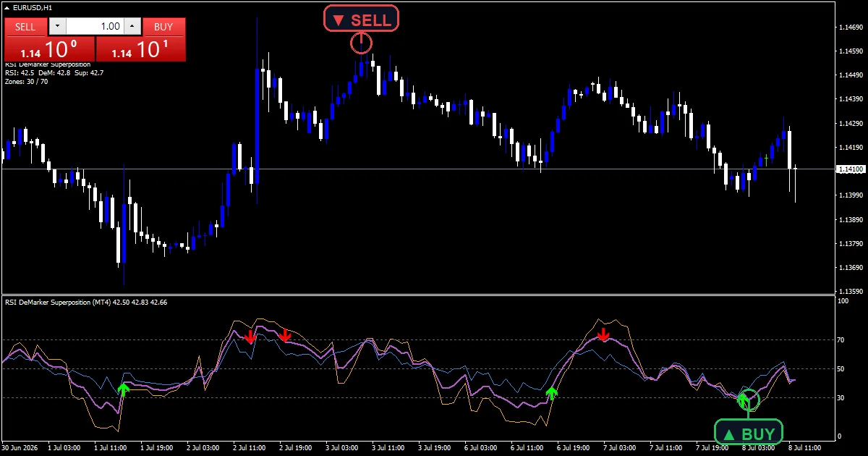Click the '2 Jul 11:00' time axis label
The width and height of the screenshot is (868, 456).
tap(250, 448)
